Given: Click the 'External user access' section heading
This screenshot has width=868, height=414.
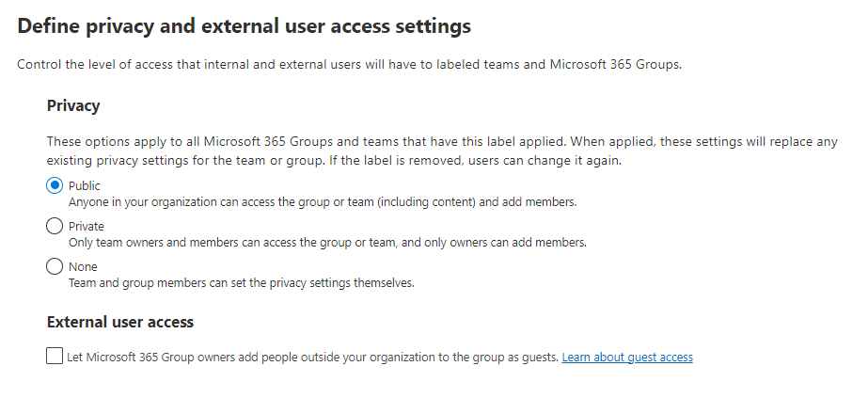Looking at the screenshot, I should tap(120, 322).
